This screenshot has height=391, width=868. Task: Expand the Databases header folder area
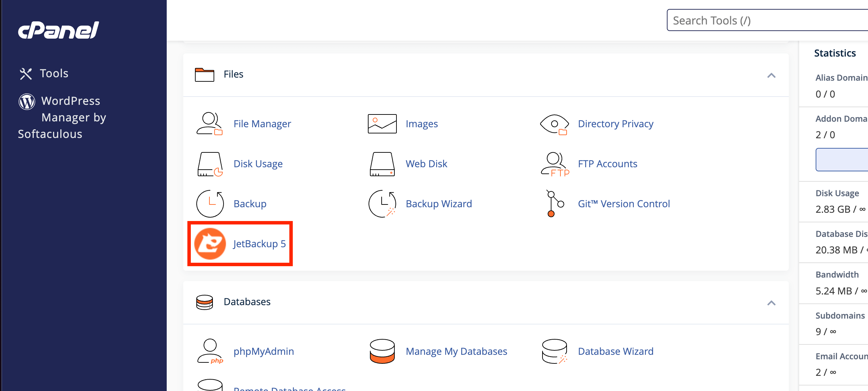click(x=205, y=301)
